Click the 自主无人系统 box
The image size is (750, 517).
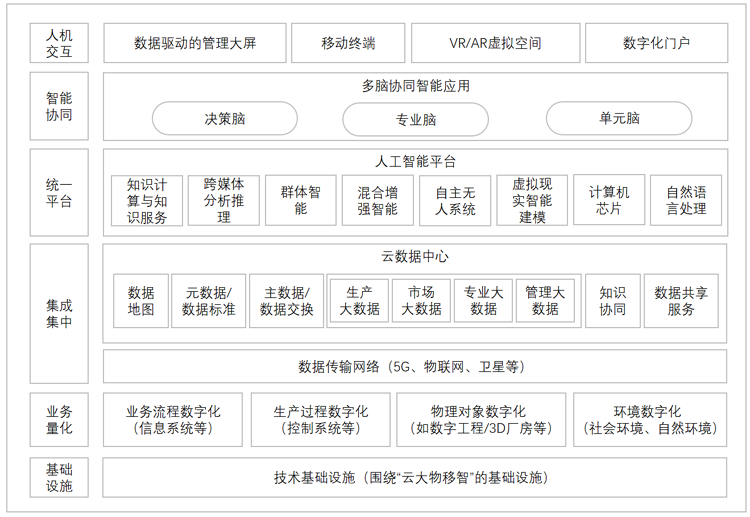[x=455, y=200]
